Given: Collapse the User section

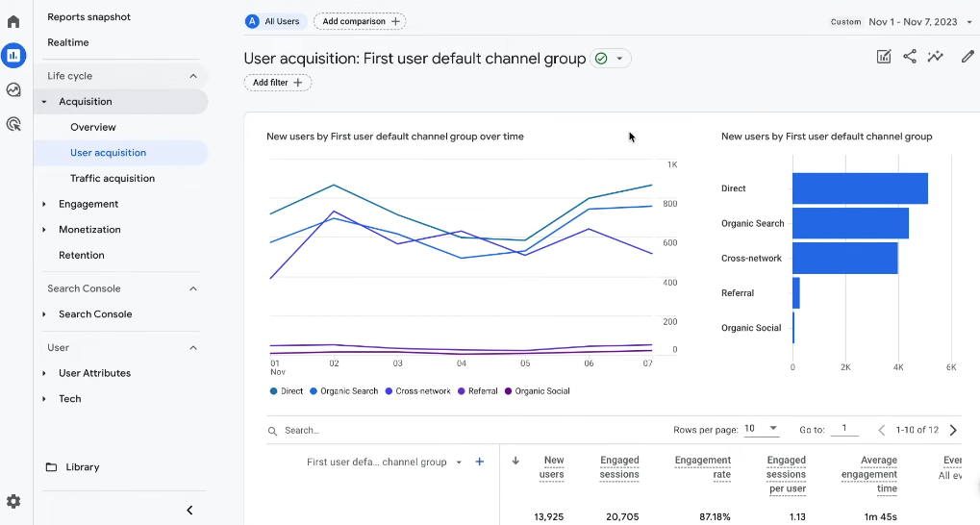Looking at the screenshot, I should pos(193,347).
